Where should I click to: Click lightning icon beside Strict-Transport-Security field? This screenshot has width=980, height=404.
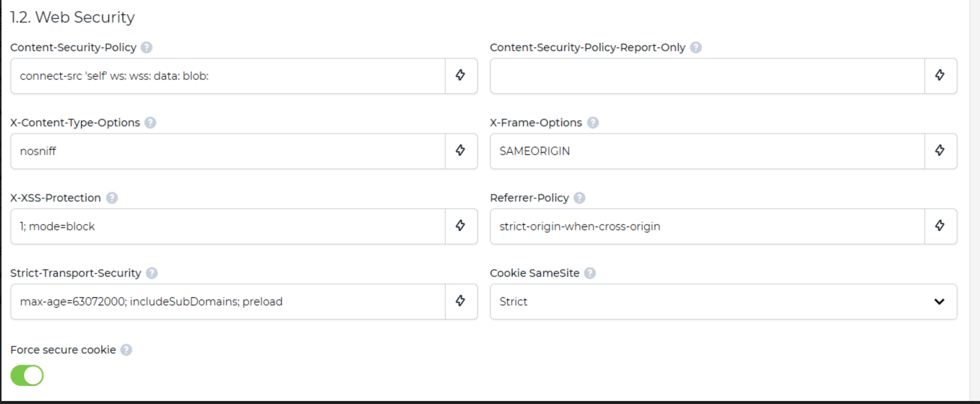[x=461, y=301]
